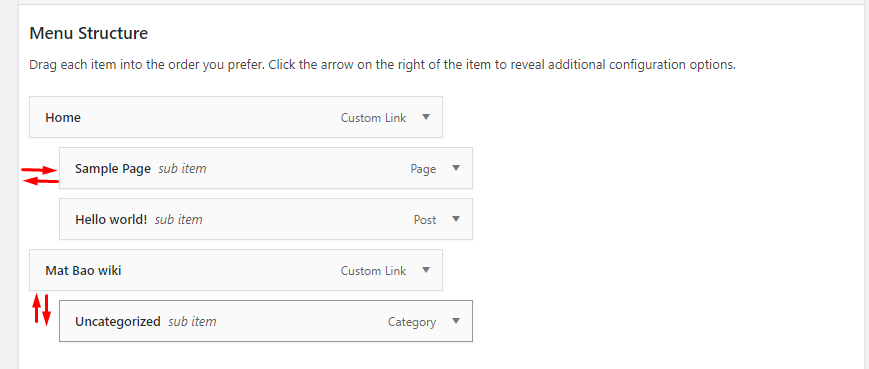Select the Hello world! sub item
This screenshot has width=869, height=369.
tap(265, 219)
